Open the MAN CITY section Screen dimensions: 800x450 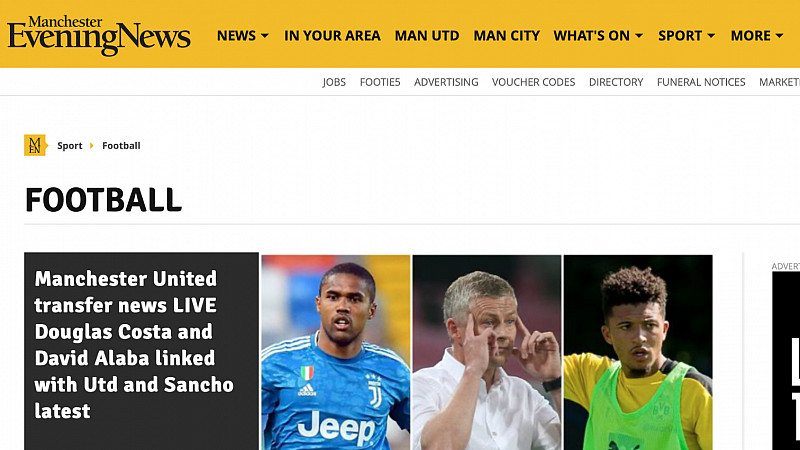pos(507,36)
